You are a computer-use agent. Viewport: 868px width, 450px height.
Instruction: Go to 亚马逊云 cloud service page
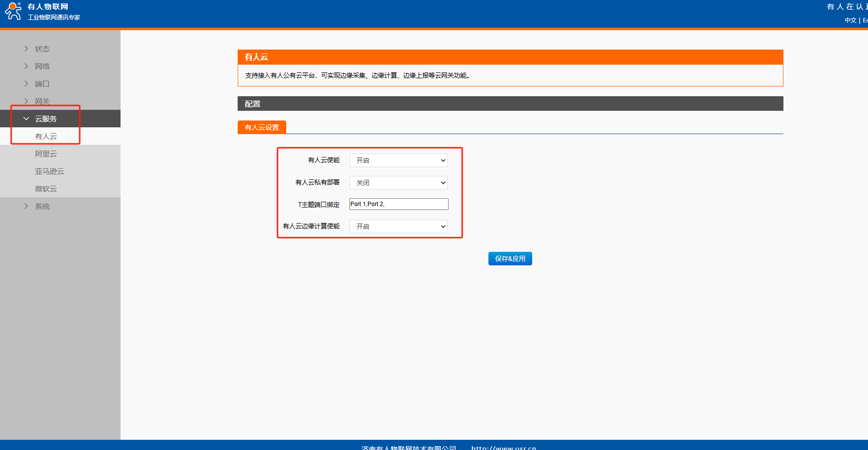(x=49, y=172)
